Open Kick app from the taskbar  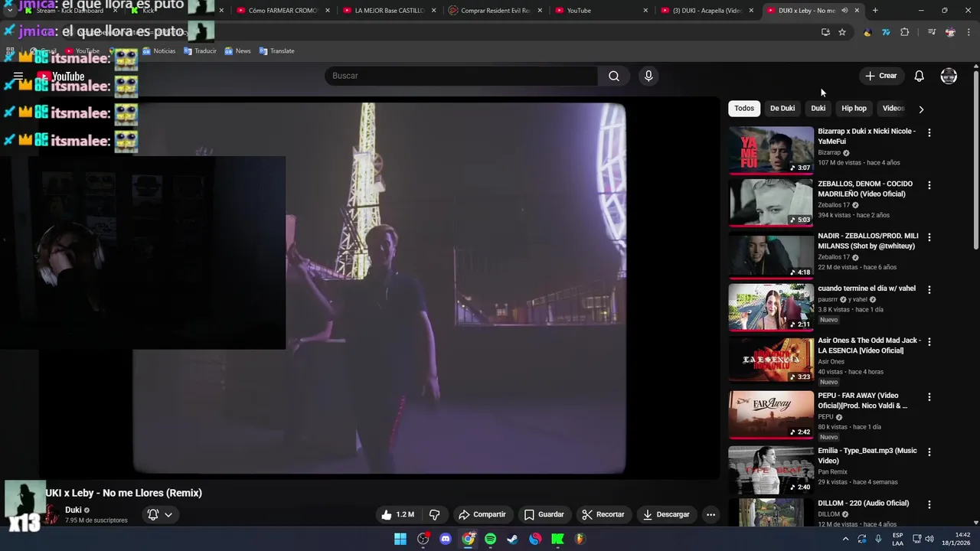(557, 539)
